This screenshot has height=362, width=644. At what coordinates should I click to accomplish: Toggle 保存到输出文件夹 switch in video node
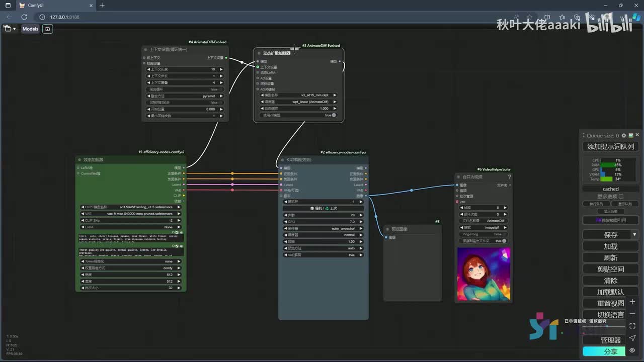[504, 241]
